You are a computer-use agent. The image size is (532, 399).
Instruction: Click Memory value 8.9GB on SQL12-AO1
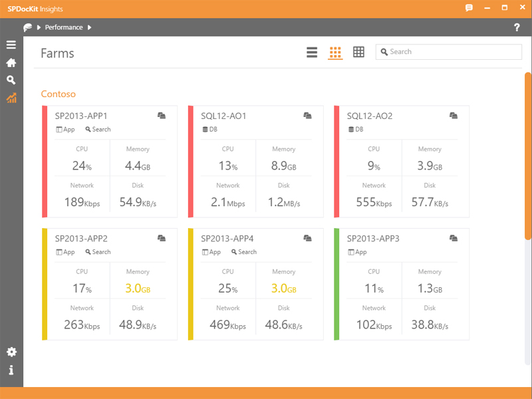point(284,166)
